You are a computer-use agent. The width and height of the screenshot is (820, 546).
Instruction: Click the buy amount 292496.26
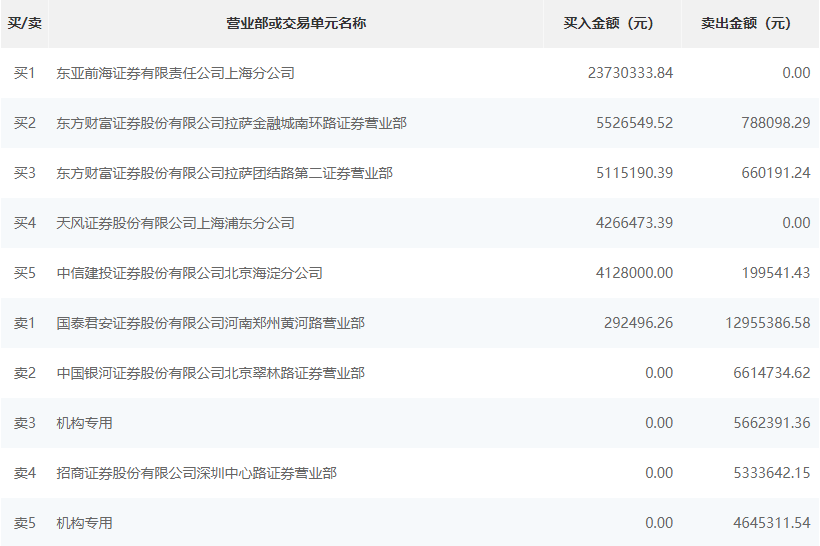click(x=639, y=323)
